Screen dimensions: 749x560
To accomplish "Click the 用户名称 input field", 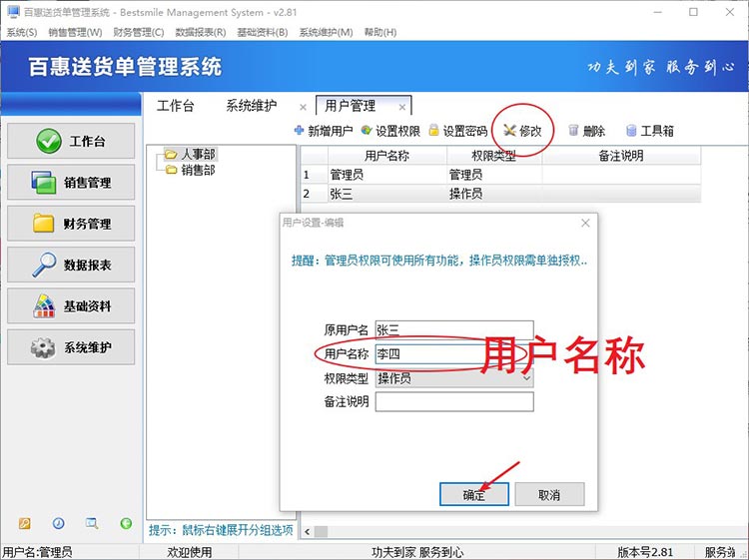I will (454, 353).
